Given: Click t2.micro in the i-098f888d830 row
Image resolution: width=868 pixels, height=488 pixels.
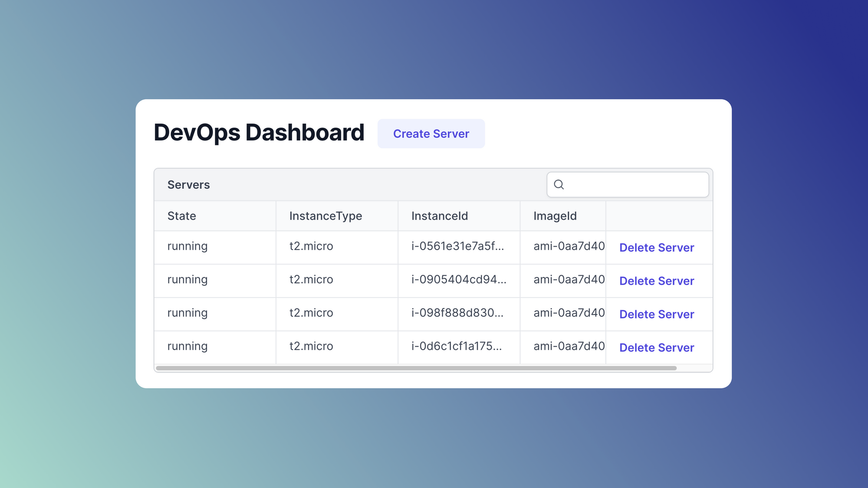Looking at the screenshot, I should tap(311, 313).
